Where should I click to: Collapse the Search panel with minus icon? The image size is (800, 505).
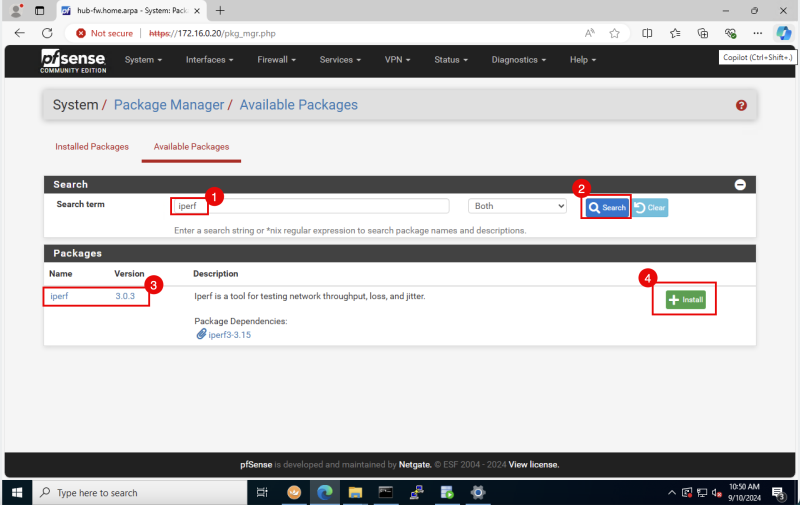point(740,184)
